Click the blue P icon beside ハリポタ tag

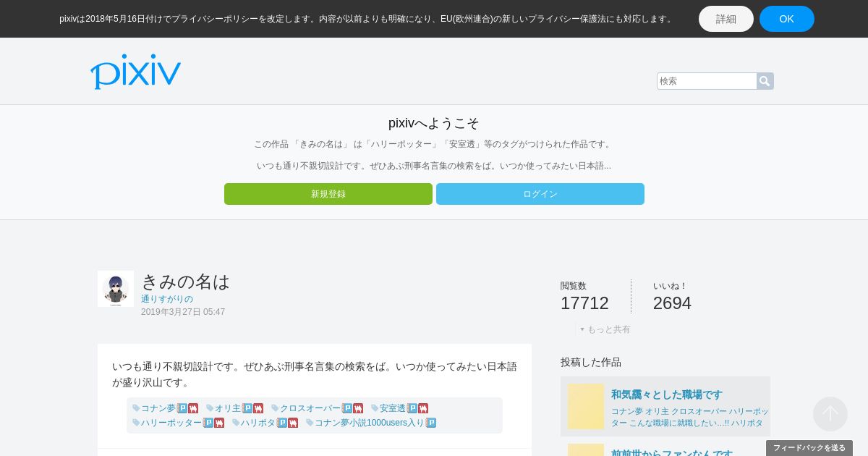[282, 423]
